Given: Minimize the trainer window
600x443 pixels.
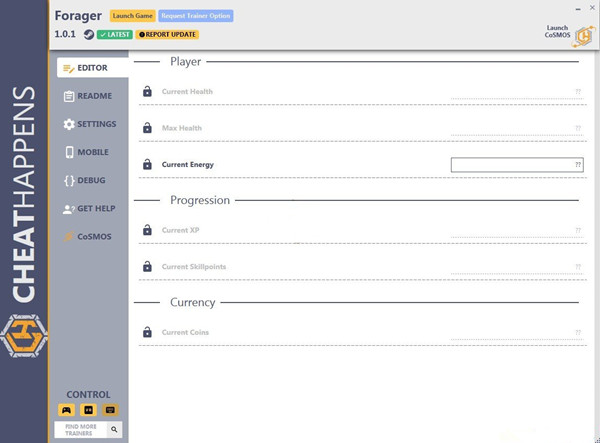Looking at the screenshot, I should tap(578, 8).
